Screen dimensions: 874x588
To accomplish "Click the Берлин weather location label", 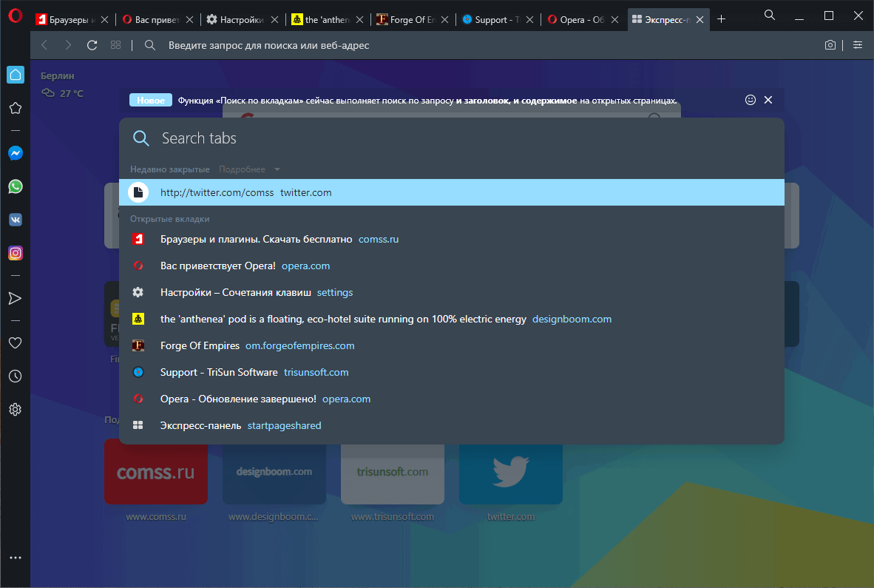I will (58, 75).
